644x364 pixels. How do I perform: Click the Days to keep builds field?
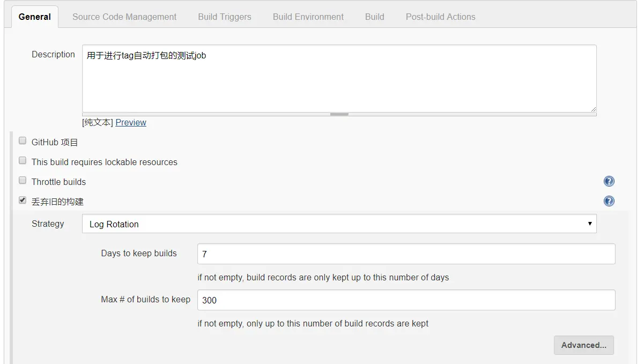pyautogui.click(x=406, y=254)
